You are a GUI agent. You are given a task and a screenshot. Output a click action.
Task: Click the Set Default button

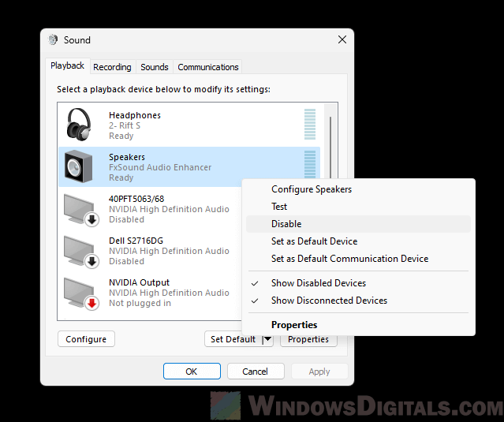pos(233,339)
